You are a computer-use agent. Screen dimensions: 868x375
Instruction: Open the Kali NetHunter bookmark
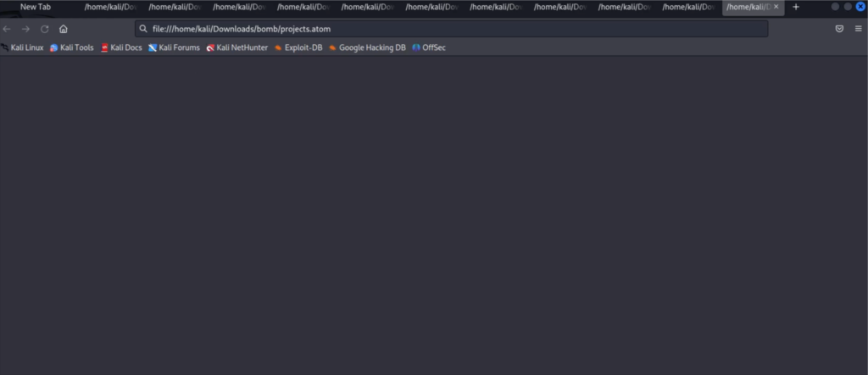point(237,48)
